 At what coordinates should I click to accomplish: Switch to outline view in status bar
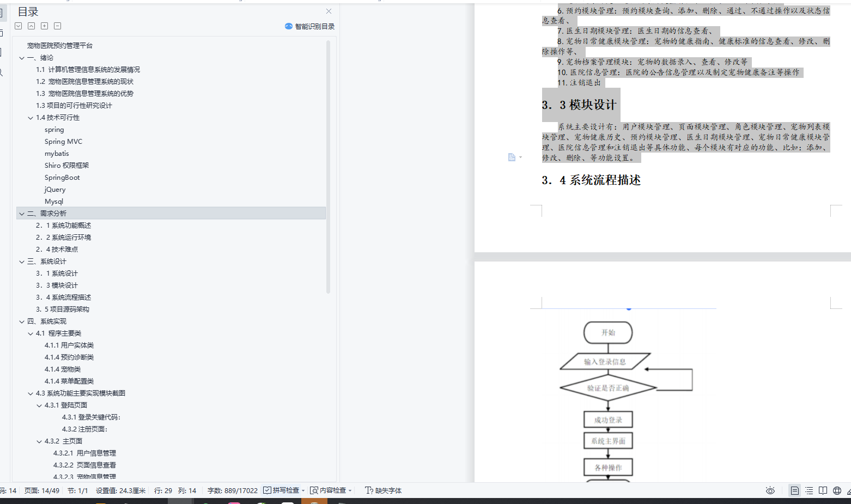pos(809,491)
